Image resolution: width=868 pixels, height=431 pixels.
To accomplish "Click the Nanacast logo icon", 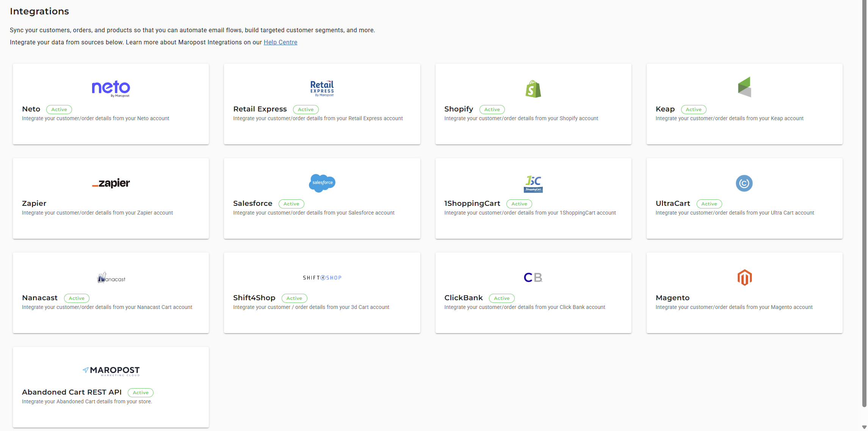I will click(x=110, y=277).
